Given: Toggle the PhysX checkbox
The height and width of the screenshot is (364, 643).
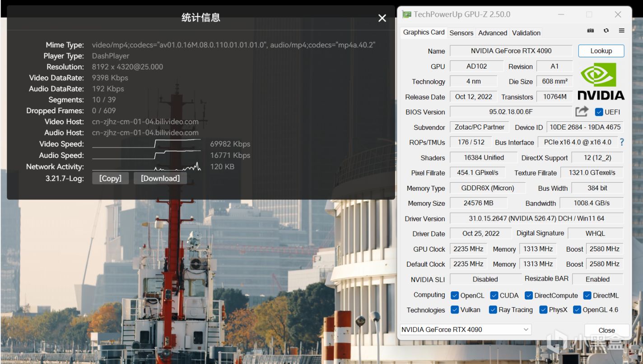Looking at the screenshot, I should [x=543, y=310].
